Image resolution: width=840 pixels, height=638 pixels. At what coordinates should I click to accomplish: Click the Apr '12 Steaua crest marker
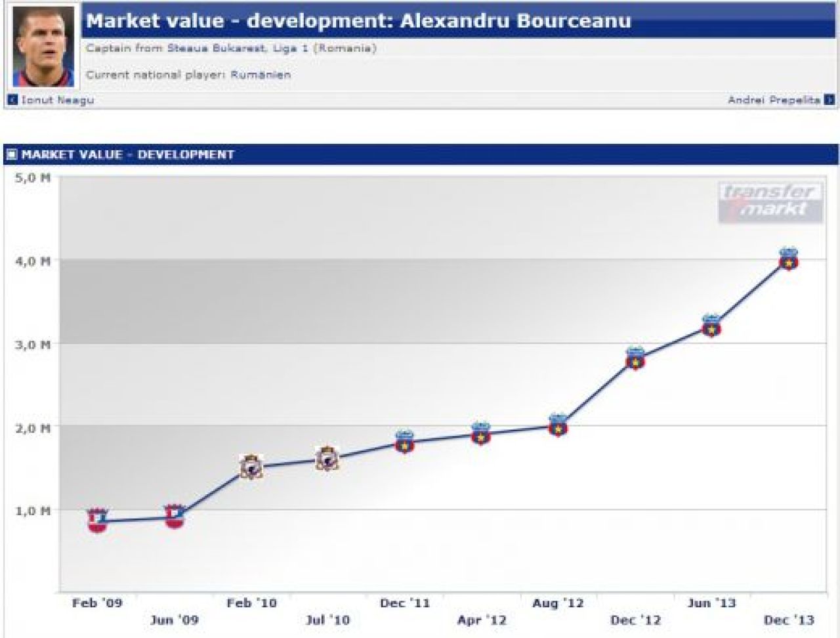pos(481,434)
